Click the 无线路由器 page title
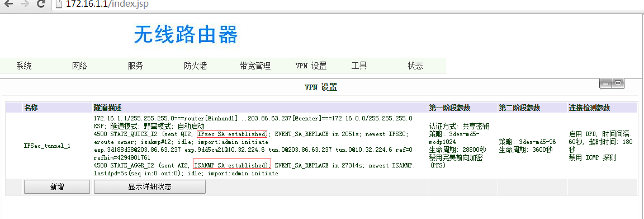Screen dimensions: 644x219 point(186,34)
